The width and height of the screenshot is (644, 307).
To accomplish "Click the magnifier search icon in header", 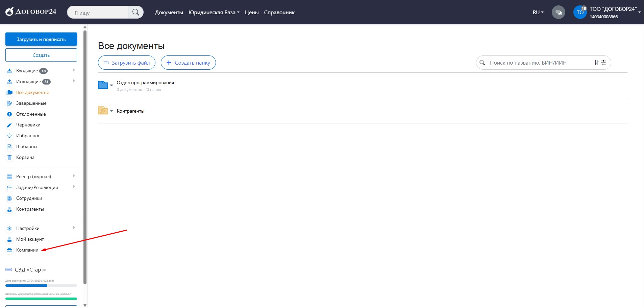I will pyautogui.click(x=136, y=13).
